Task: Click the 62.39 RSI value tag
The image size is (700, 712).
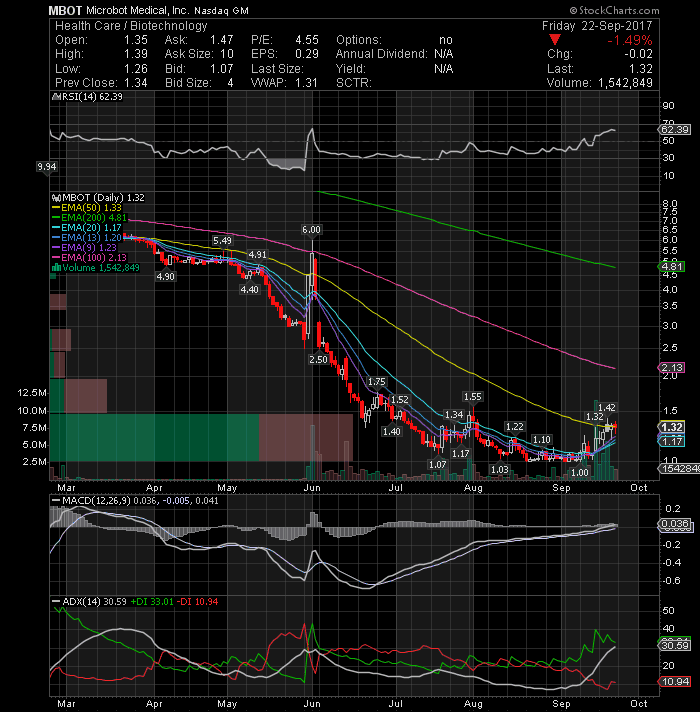Action: (675, 130)
